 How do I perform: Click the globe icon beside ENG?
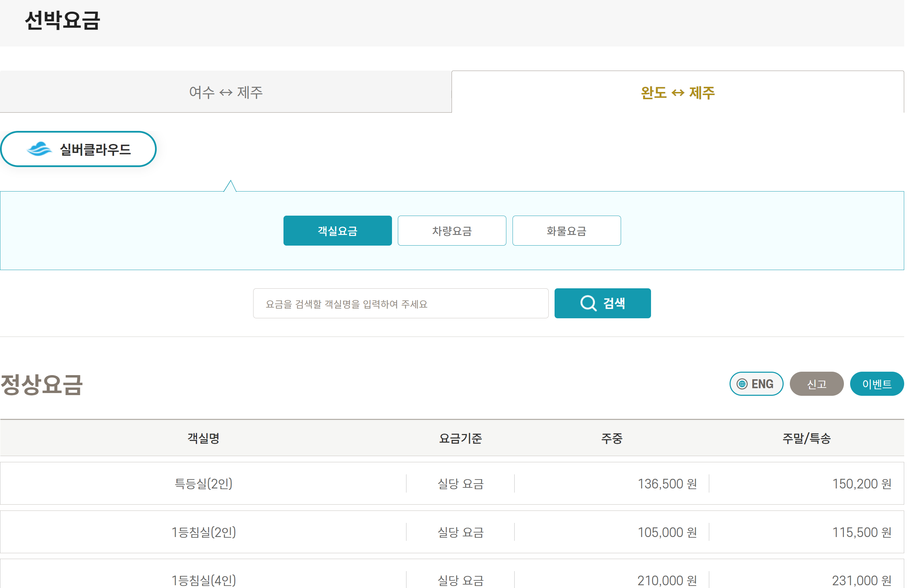742,384
